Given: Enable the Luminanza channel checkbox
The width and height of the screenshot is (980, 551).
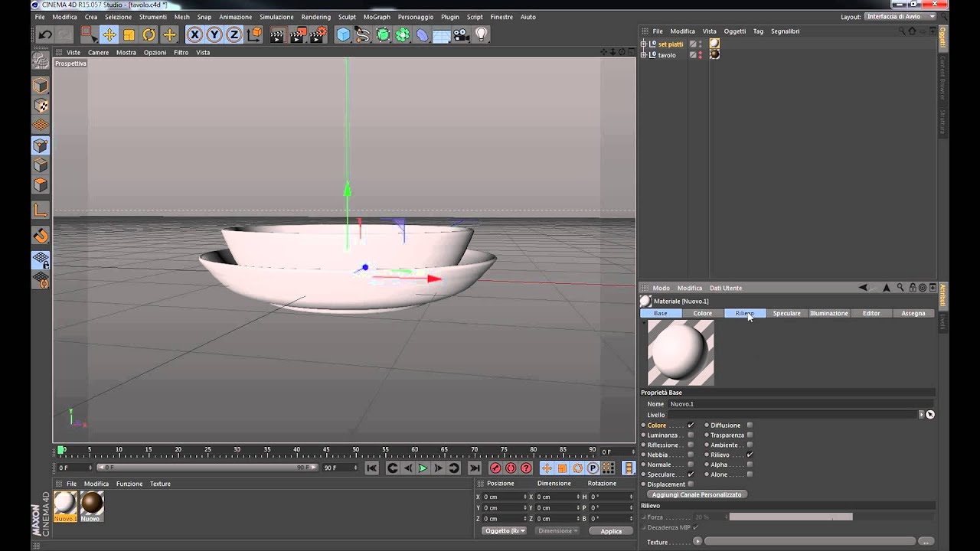Looking at the screenshot, I should [x=691, y=435].
